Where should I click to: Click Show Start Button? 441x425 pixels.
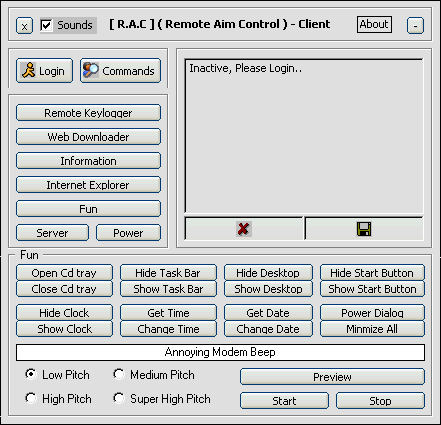(x=372, y=289)
